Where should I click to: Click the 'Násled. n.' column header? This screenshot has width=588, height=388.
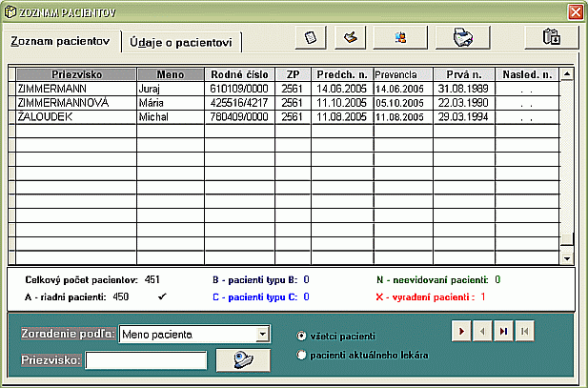527,74
